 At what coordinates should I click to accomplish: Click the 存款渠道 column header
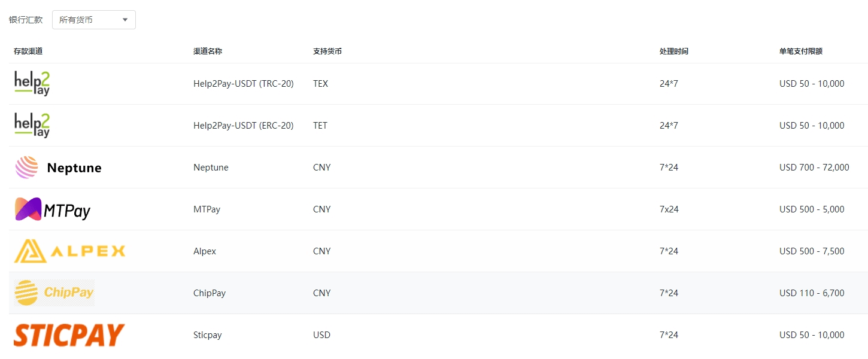(28, 51)
